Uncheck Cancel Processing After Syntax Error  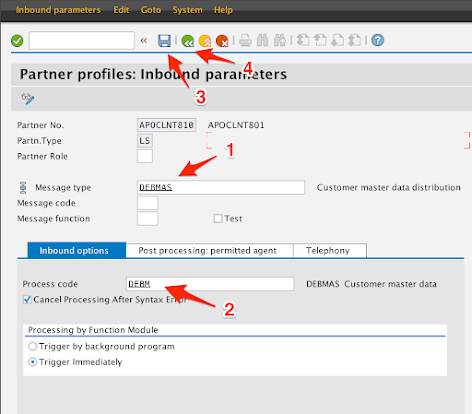click(27, 299)
